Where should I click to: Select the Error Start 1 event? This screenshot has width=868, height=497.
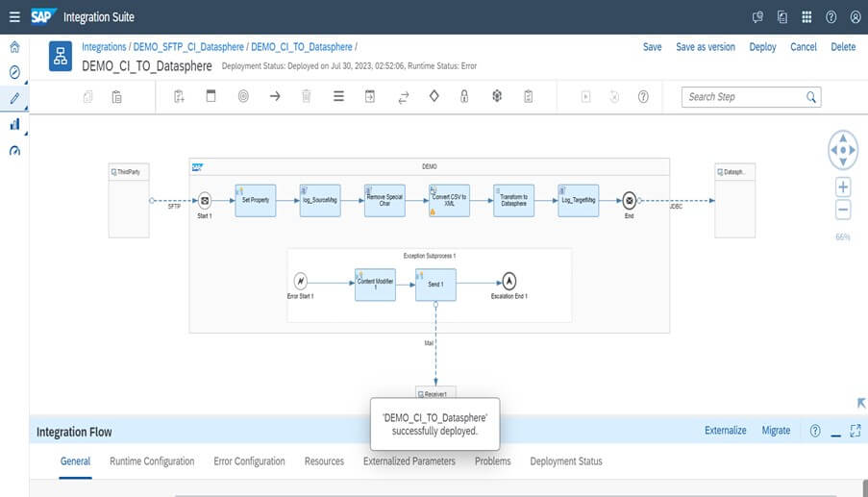pos(300,281)
